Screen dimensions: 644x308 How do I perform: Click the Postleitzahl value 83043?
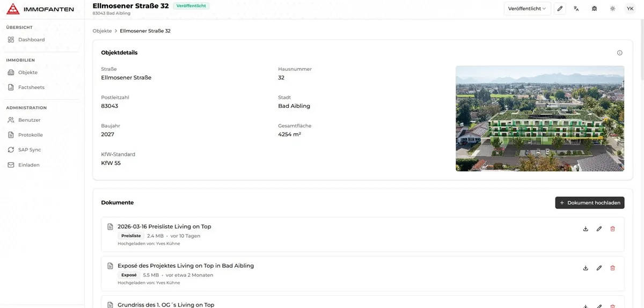109,106
